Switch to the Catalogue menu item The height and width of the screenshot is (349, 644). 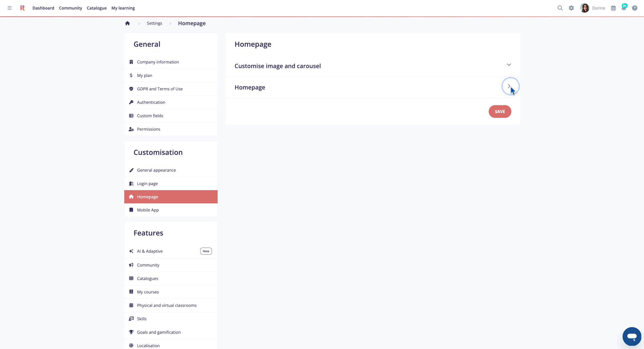pyautogui.click(x=96, y=8)
